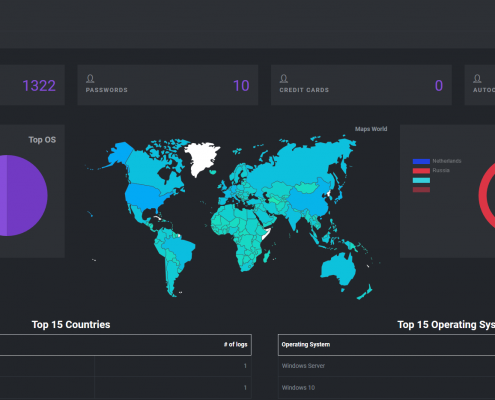Toggle the blue Netherlands legend swatch

click(421, 161)
